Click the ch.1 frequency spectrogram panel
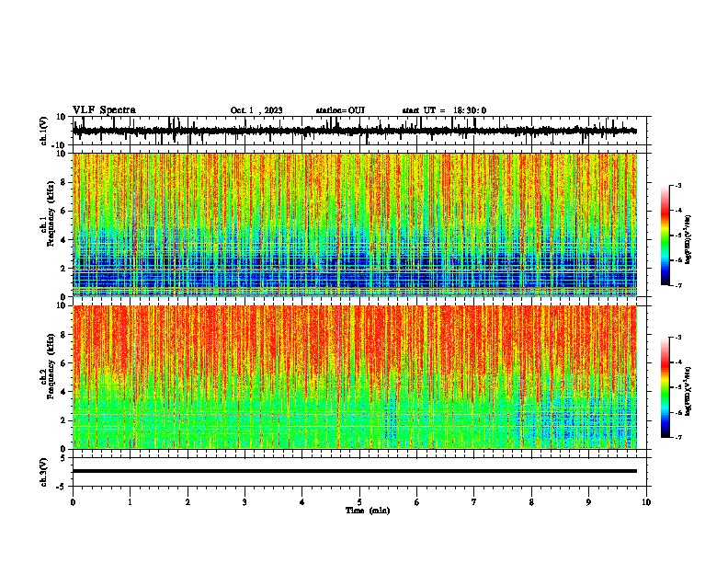This screenshot has width=728, height=563. click(x=355, y=224)
